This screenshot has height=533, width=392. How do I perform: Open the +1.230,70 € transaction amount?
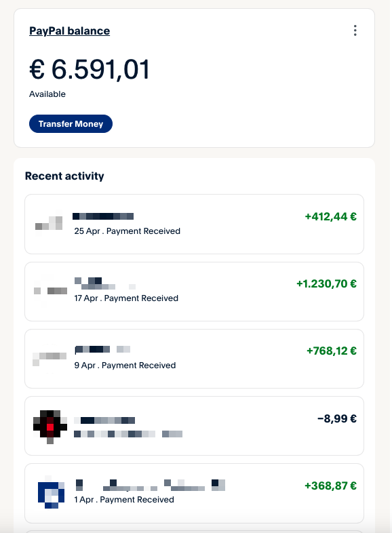click(326, 283)
